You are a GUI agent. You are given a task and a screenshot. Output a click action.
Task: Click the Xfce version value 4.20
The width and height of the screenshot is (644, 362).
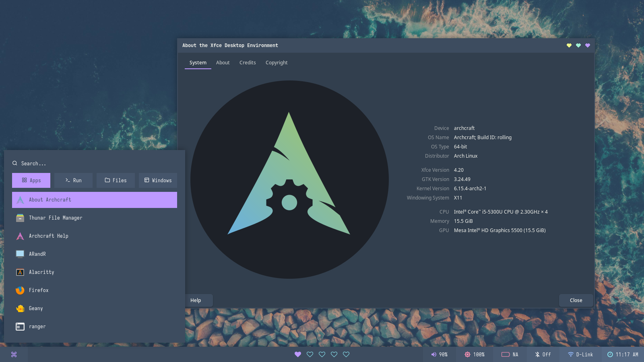[x=459, y=170]
